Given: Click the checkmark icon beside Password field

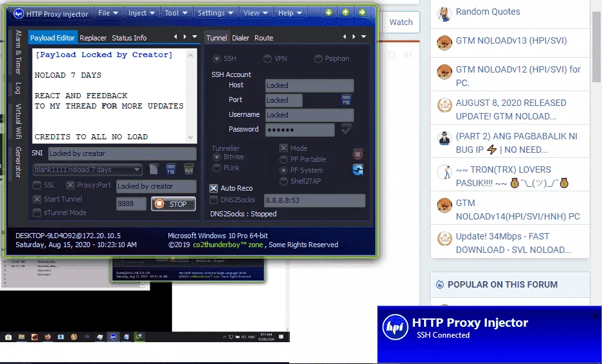Looking at the screenshot, I should pyautogui.click(x=346, y=129).
